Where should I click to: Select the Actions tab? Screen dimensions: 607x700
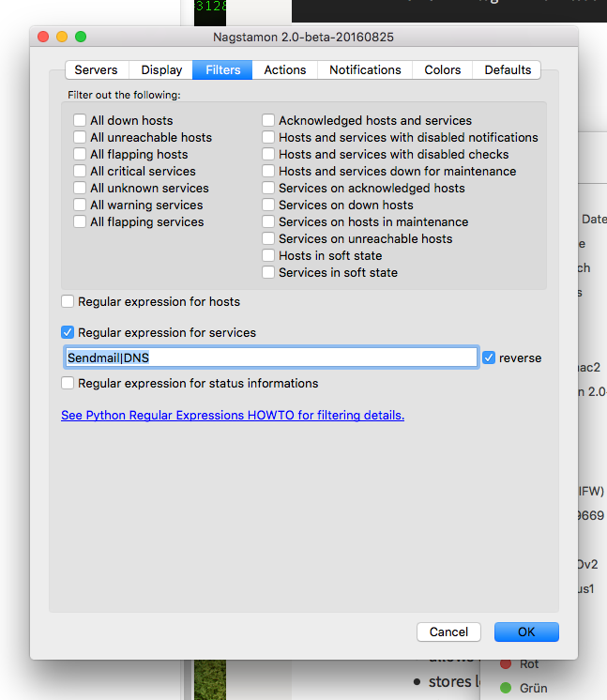pos(284,69)
